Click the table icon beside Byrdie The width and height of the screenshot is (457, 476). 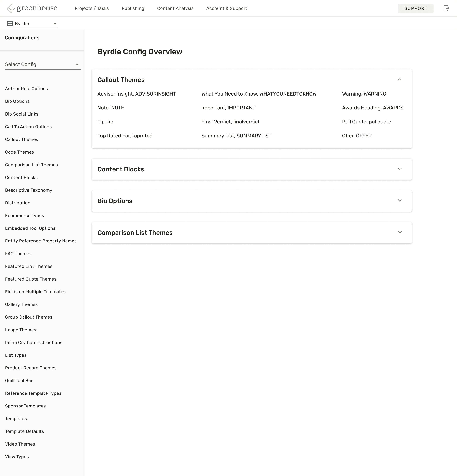10,23
